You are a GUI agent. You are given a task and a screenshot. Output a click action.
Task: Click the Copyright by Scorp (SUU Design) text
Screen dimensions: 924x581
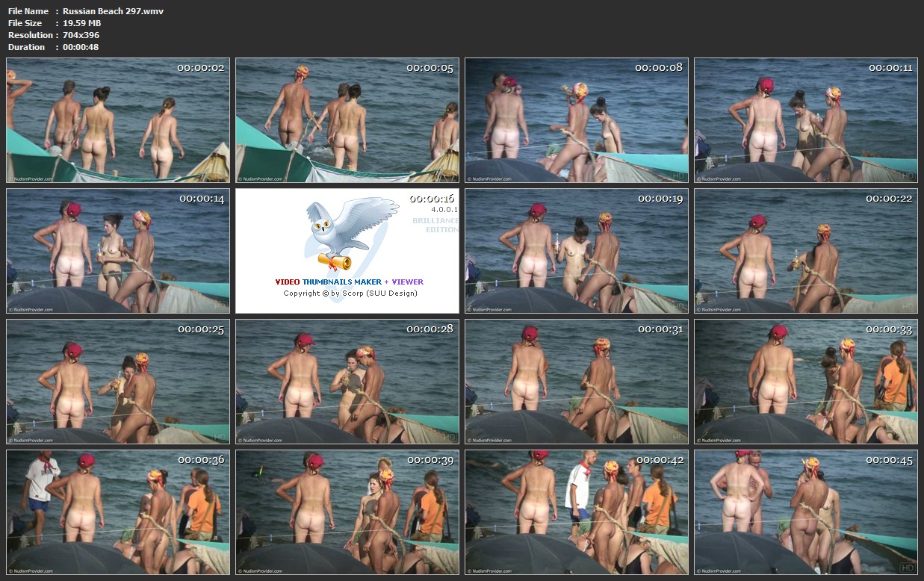(x=350, y=293)
